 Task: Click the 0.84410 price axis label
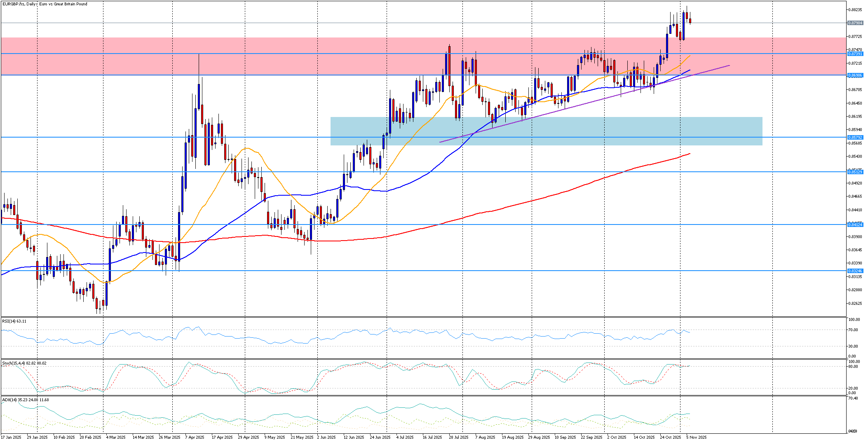(855, 210)
